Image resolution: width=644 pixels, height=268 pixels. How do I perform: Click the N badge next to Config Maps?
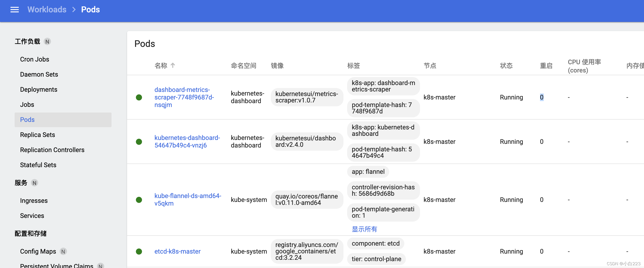(63, 251)
